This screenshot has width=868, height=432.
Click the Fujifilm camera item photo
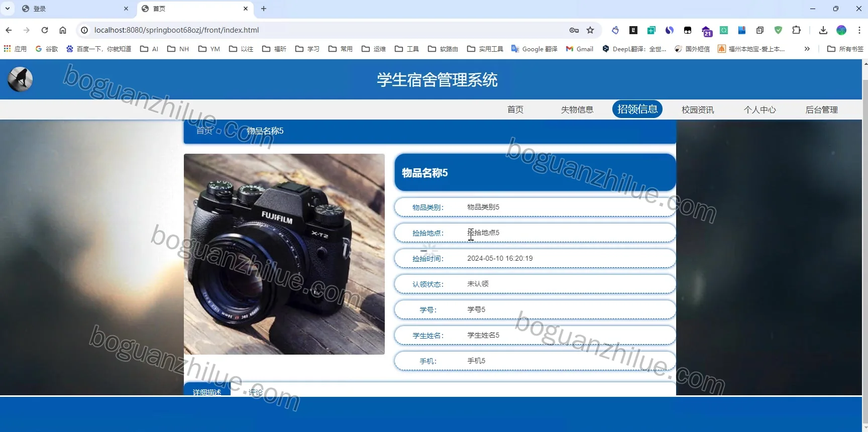[284, 254]
